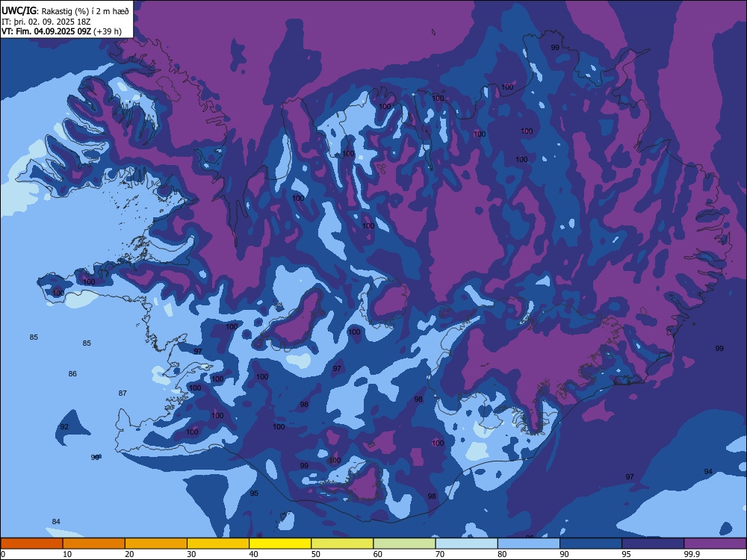The image size is (747, 560).
Task: Click the orange 10–20 legend swatch
Action: (94, 544)
